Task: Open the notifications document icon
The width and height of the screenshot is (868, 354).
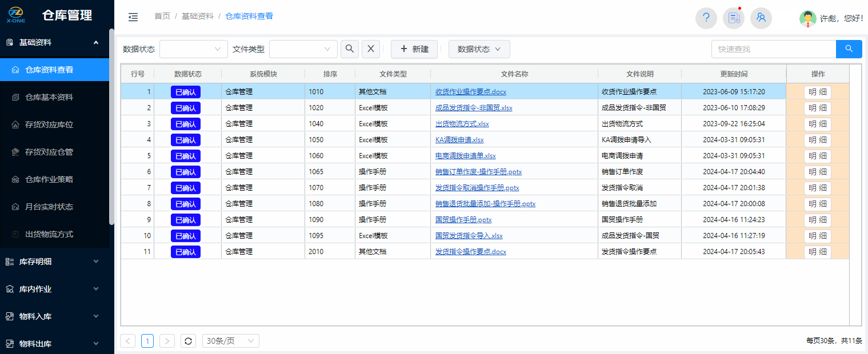Action: tap(733, 18)
